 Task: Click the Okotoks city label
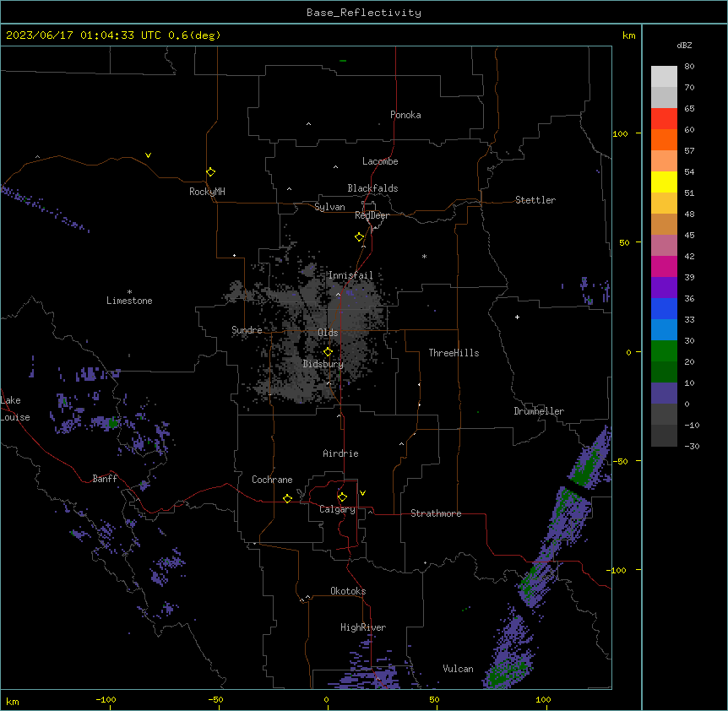[x=348, y=591]
